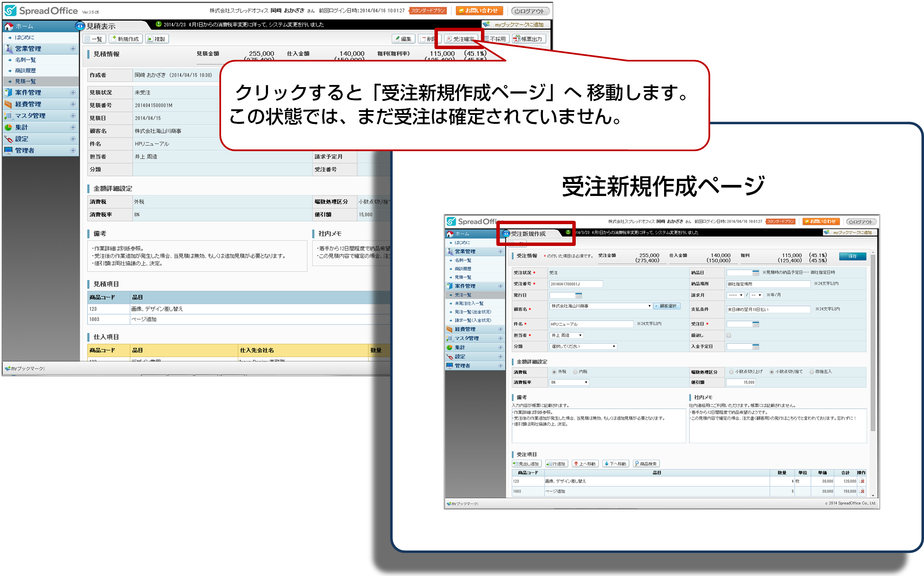Click 新規作成 button in 見積表示 toolbar

point(125,39)
